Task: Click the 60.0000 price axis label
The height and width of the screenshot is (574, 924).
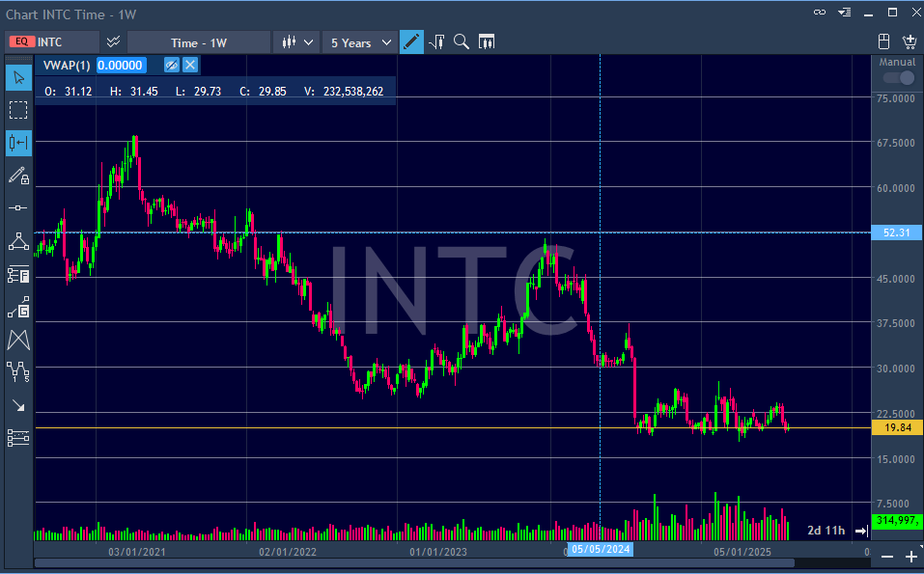Action: tap(896, 188)
